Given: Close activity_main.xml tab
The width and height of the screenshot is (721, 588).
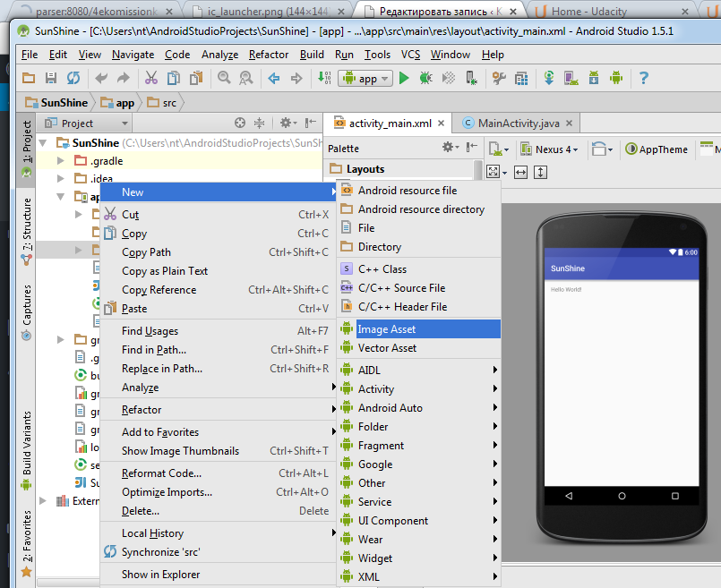Looking at the screenshot, I should (441, 124).
